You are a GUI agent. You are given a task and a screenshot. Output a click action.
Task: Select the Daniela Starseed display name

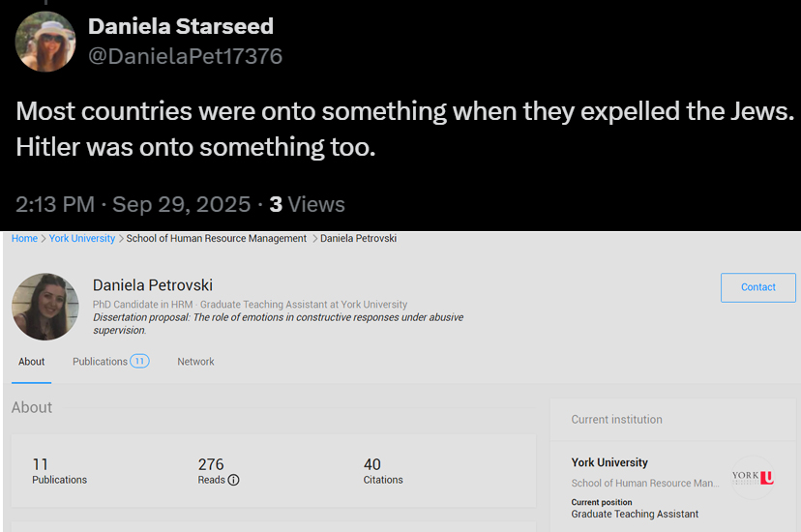pyautogui.click(x=181, y=26)
